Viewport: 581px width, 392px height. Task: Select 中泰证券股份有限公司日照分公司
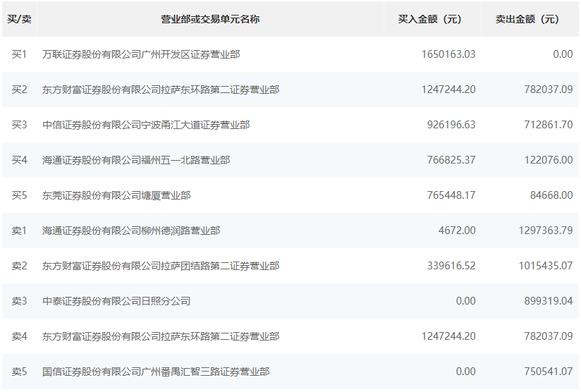click(x=116, y=301)
